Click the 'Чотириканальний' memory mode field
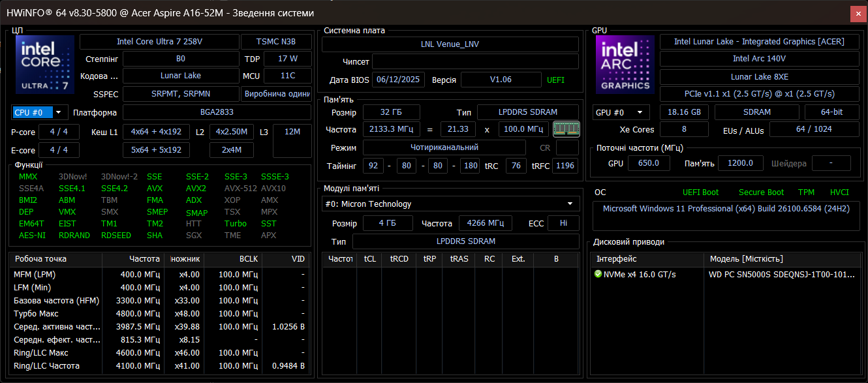 click(x=444, y=147)
